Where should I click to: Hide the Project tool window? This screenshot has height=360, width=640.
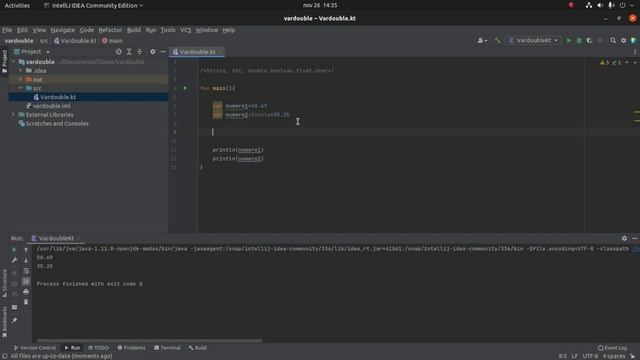coord(163,52)
